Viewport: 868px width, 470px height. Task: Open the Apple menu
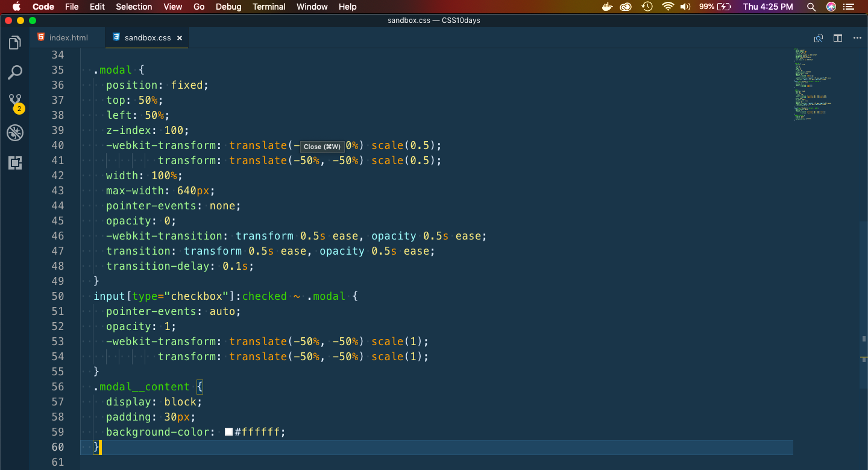pyautogui.click(x=16, y=7)
